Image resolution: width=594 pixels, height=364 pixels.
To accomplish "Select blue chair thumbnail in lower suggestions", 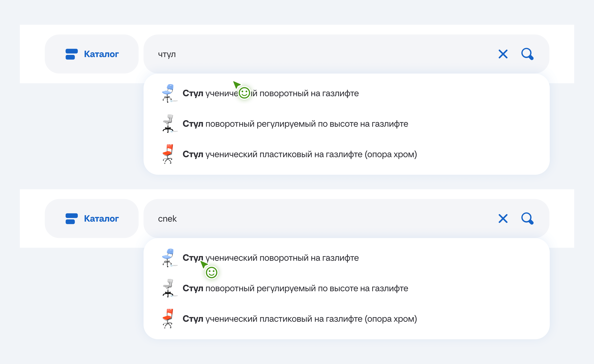I will tap(168, 258).
